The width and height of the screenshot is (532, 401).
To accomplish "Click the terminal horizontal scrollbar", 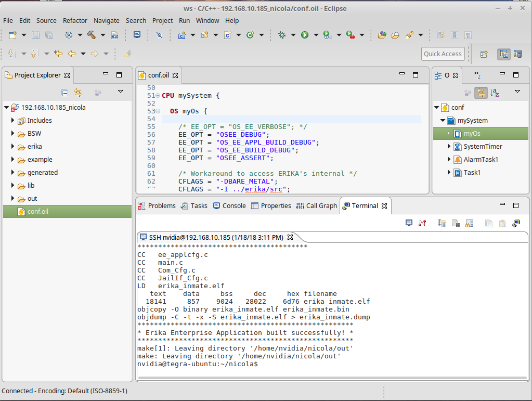I will pos(332,378).
